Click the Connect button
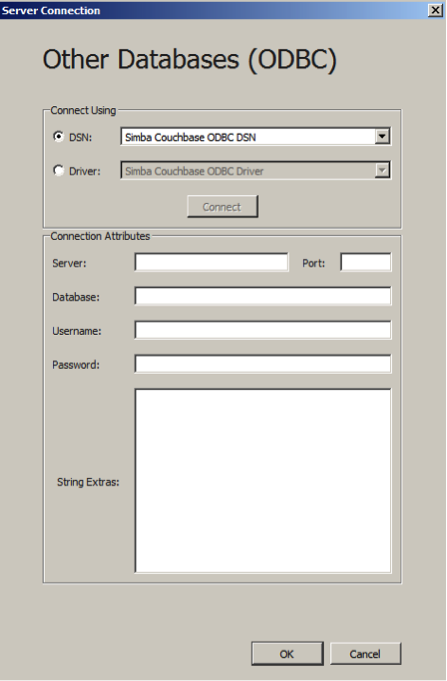 [x=222, y=207]
